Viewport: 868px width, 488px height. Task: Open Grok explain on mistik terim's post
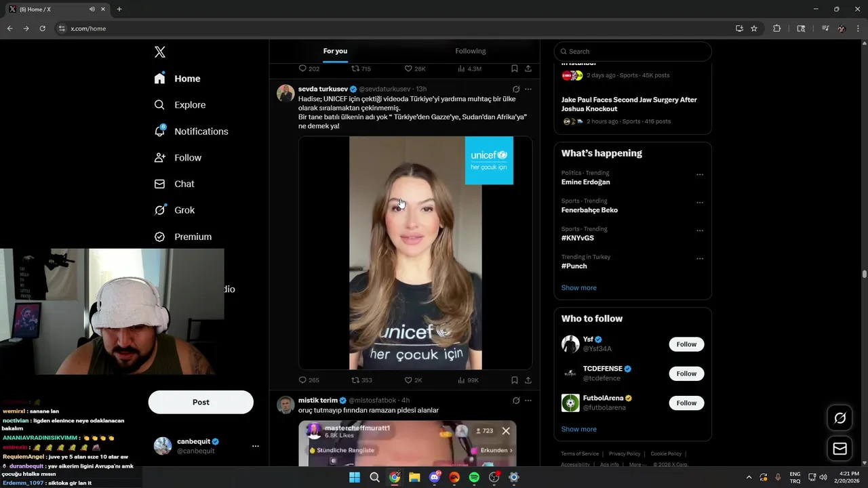[516, 401]
